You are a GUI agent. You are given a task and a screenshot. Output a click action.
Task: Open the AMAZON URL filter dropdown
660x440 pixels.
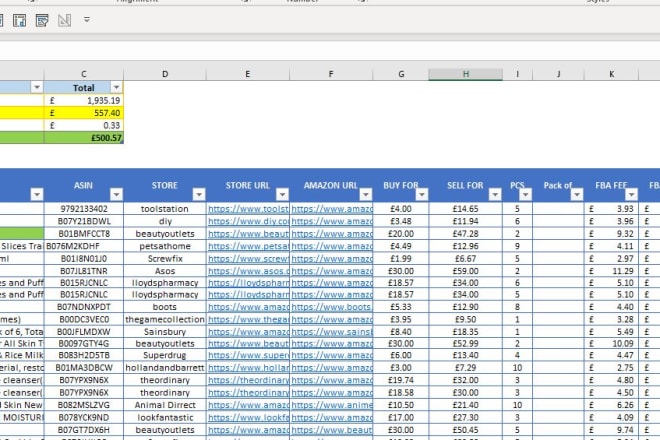365,194
